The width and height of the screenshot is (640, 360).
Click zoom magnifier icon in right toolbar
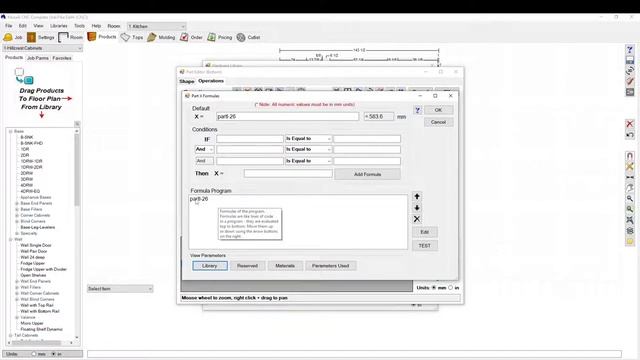(x=630, y=198)
